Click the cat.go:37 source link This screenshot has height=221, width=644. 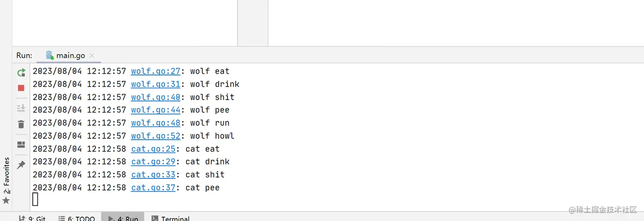click(x=153, y=187)
